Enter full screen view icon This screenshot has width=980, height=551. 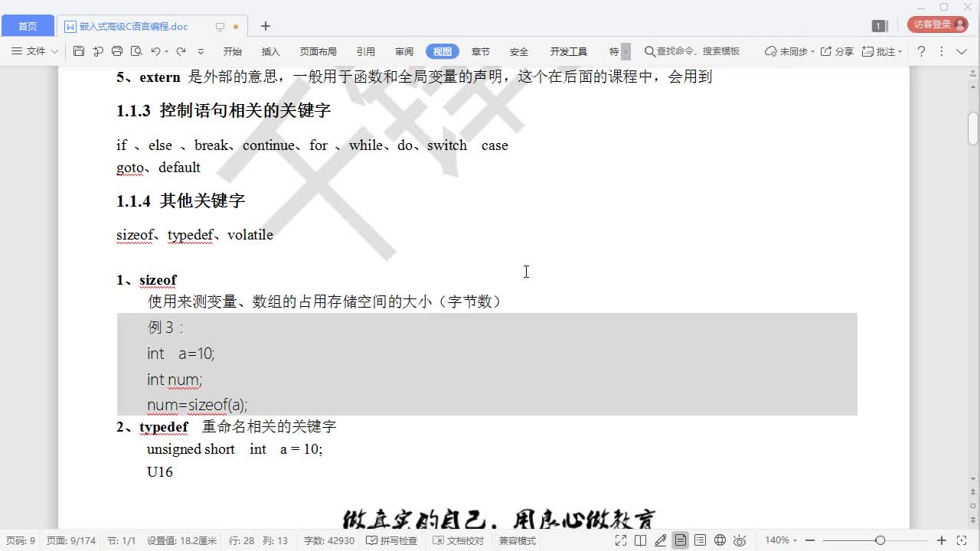pyautogui.click(x=621, y=540)
